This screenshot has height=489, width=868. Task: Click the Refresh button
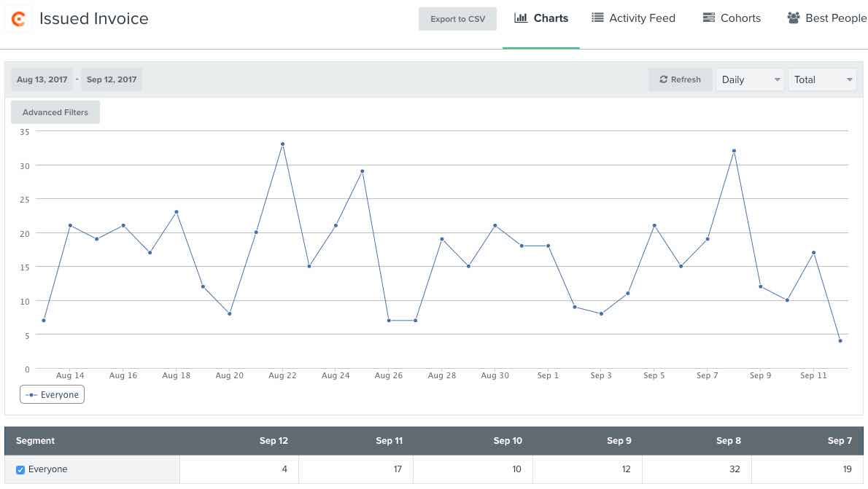[680, 79]
